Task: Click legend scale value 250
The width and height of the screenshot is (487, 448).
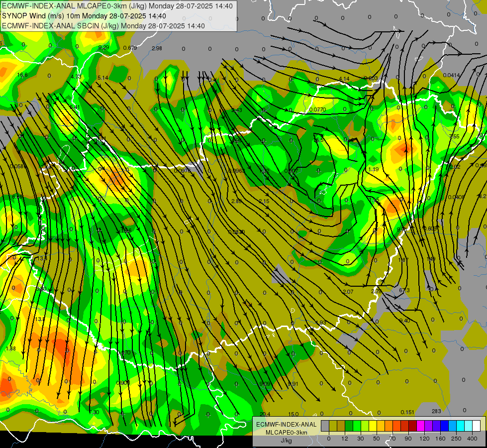Action: (x=456, y=439)
